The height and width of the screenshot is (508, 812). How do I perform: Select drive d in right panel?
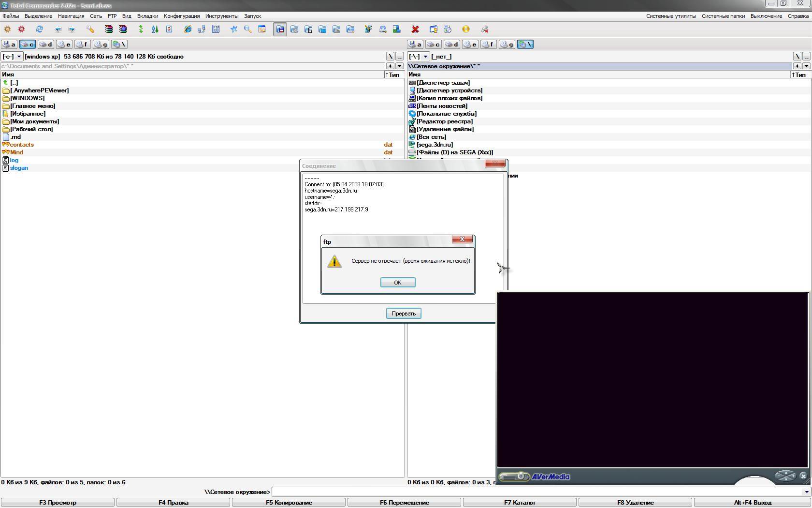[452, 44]
